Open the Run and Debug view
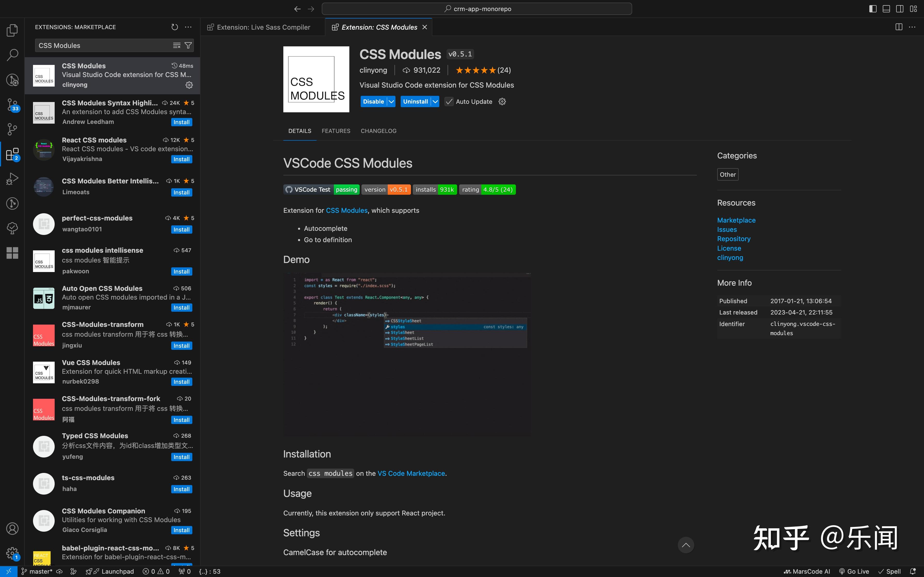924x577 pixels. click(x=12, y=178)
